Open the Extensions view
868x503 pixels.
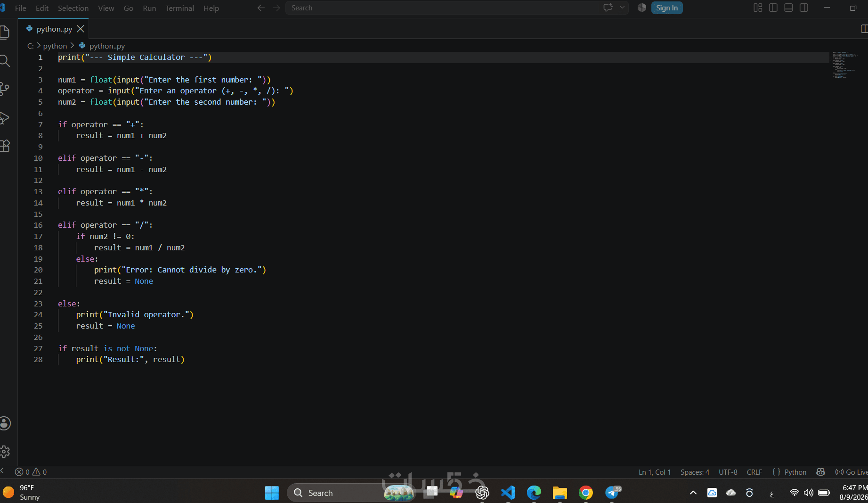5,146
